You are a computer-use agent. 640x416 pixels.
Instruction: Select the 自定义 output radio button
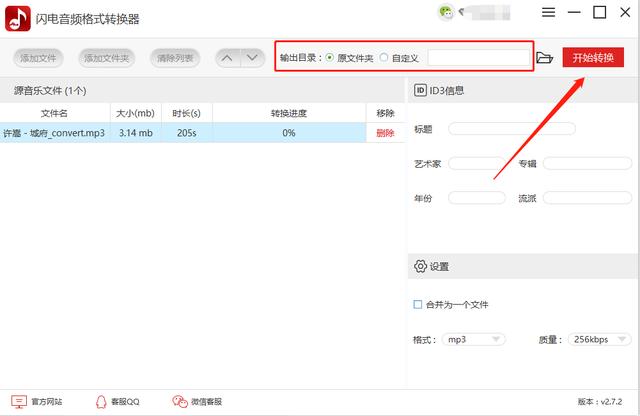[384, 58]
